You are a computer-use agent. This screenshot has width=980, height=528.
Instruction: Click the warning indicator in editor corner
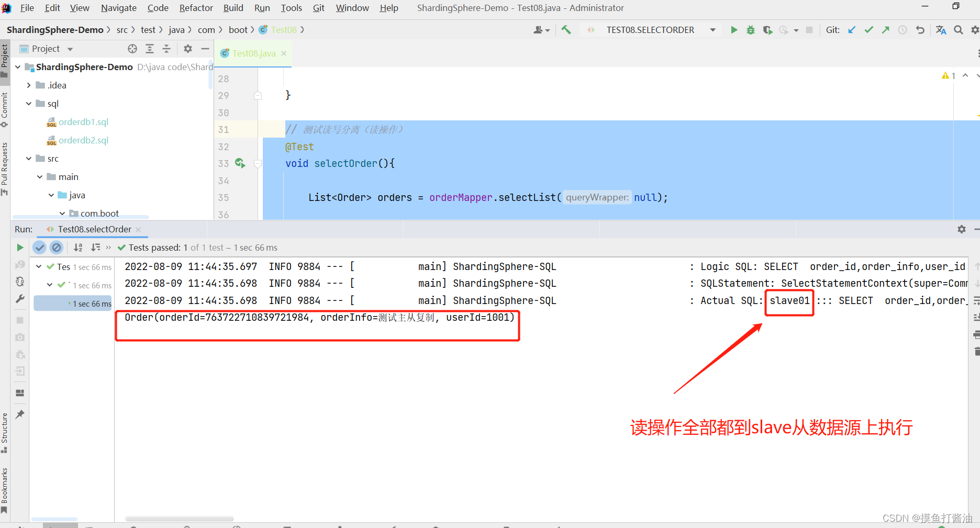point(949,76)
